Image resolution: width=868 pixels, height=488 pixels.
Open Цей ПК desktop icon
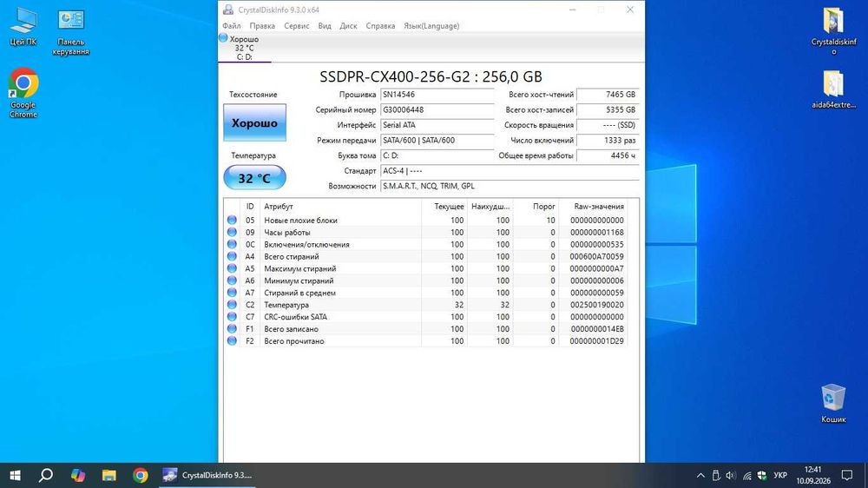pos(23,28)
